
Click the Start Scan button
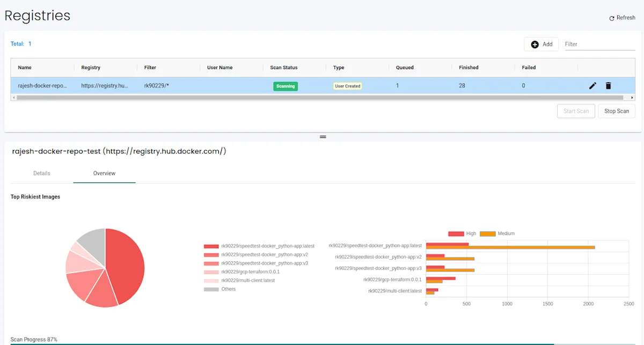576,111
